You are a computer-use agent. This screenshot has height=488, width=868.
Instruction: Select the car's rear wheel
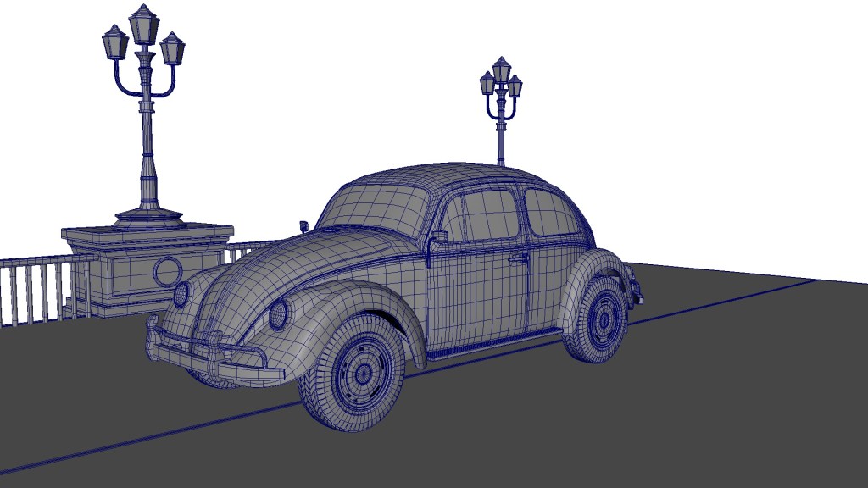click(x=600, y=321)
